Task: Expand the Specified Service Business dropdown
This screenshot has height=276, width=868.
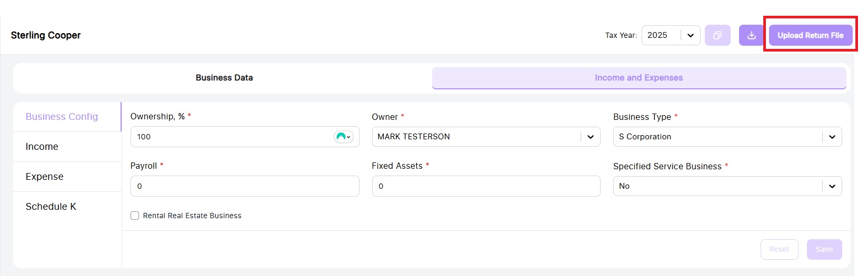Action: click(x=832, y=186)
